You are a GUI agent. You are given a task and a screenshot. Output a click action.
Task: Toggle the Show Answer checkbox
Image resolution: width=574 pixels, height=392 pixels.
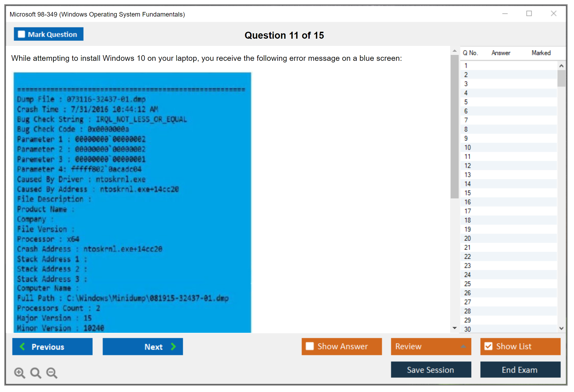click(310, 346)
